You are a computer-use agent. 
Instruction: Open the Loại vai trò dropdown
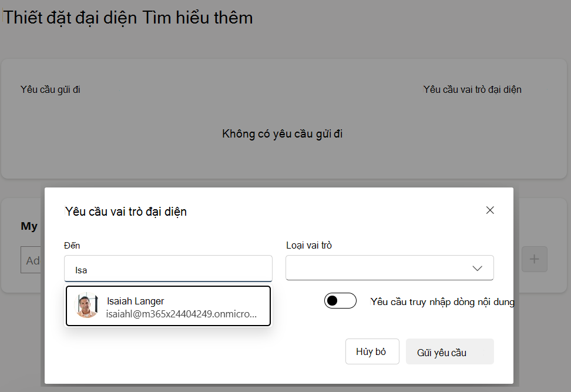click(389, 268)
